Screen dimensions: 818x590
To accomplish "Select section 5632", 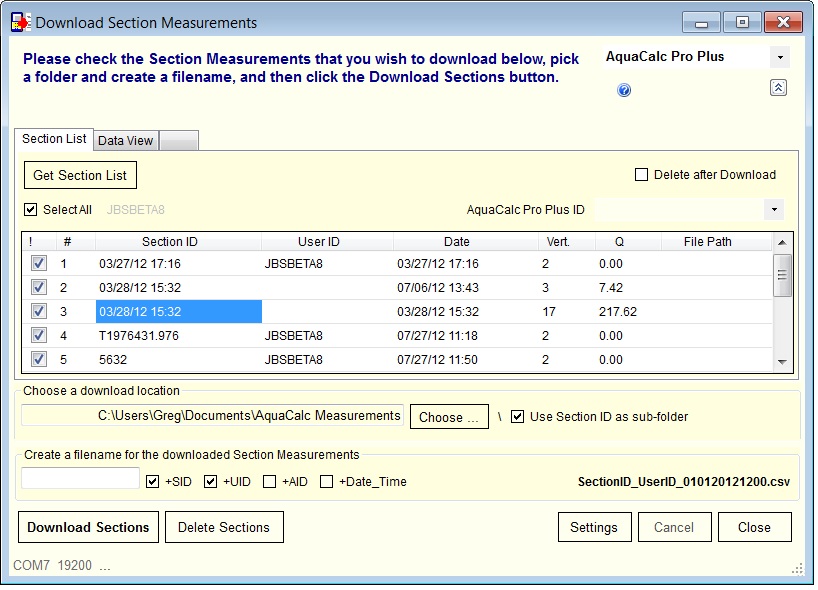I will coord(113,359).
